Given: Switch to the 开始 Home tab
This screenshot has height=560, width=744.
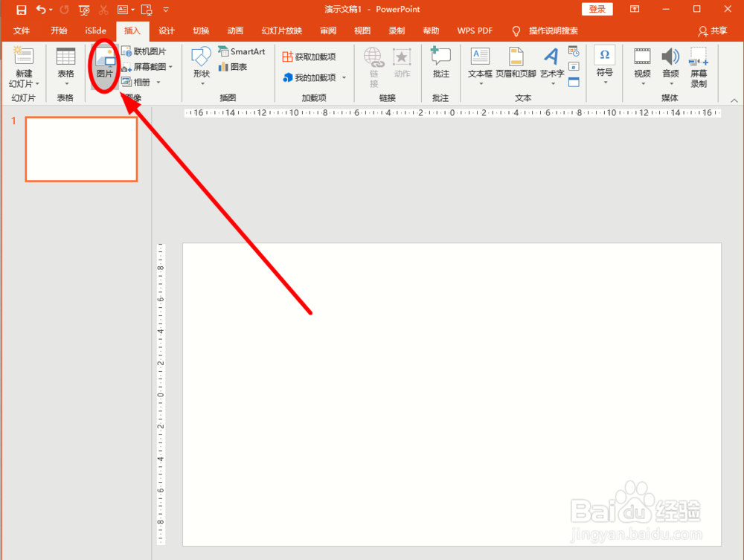Looking at the screenshot, I should point(59,30).
